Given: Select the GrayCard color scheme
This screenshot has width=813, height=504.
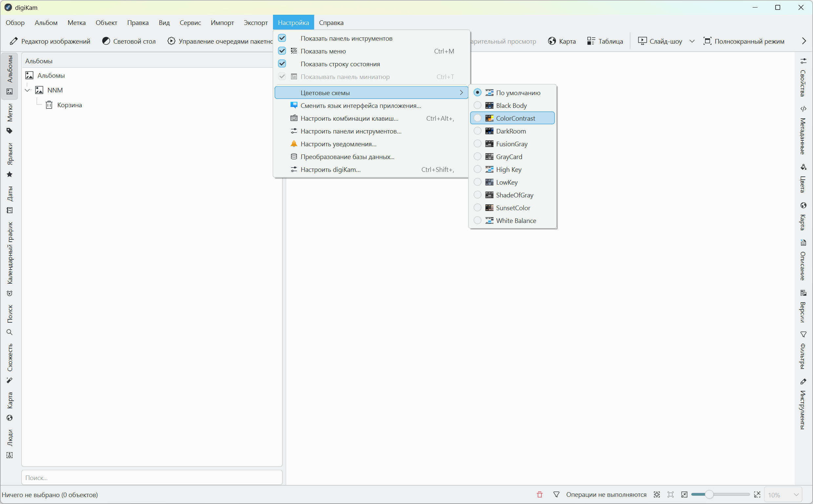Looking at the screenshot, I should click(512, 156).
